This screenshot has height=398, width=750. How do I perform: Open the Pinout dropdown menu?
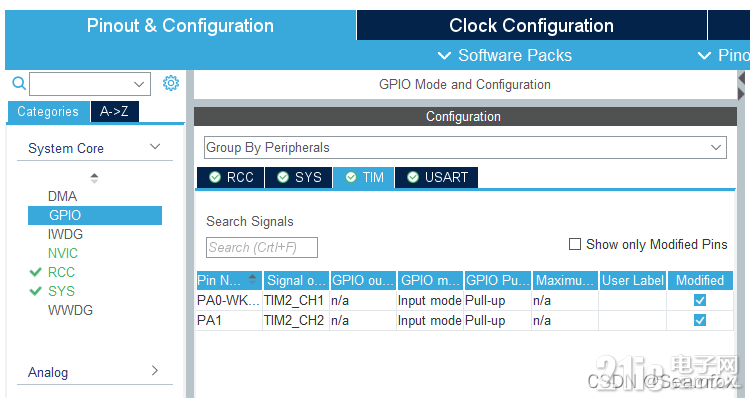(723, 55)
